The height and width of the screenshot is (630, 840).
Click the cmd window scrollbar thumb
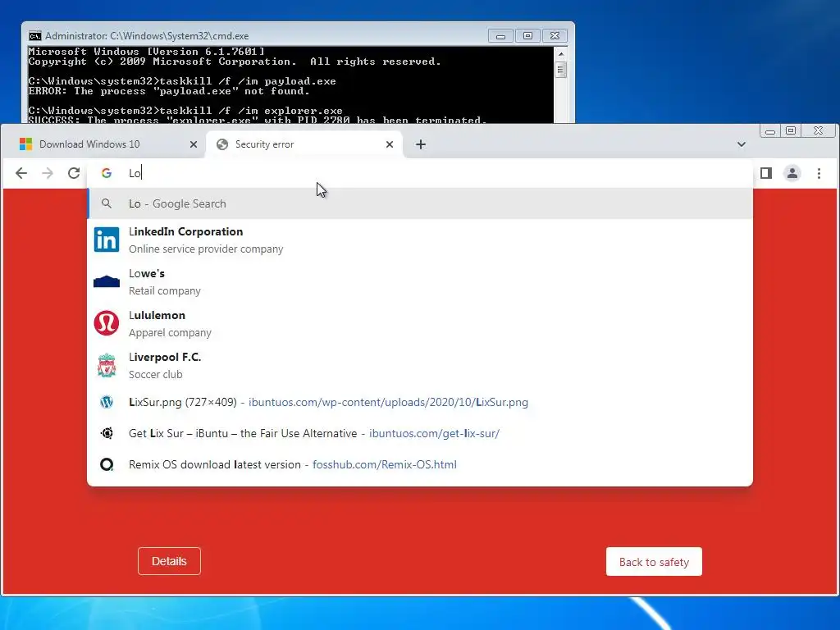click(x=561, y=70)
